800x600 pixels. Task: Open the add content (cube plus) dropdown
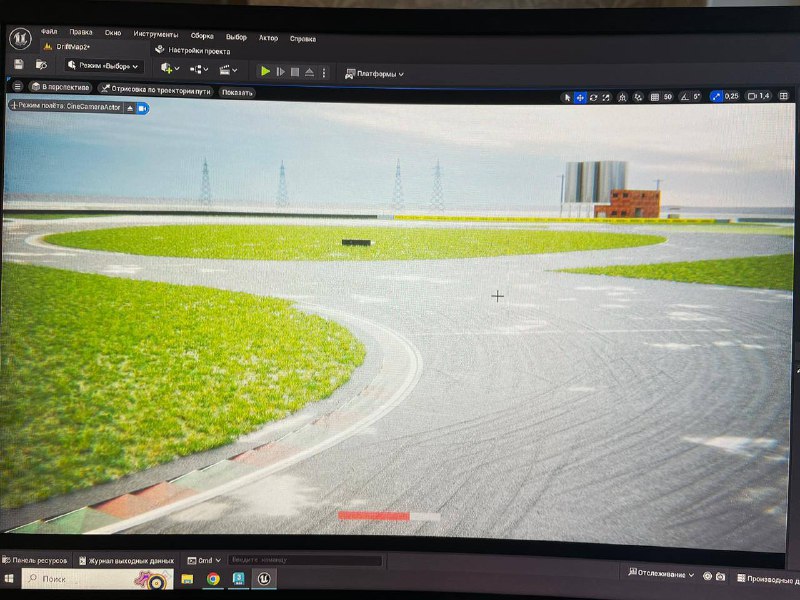click(169, 69)
